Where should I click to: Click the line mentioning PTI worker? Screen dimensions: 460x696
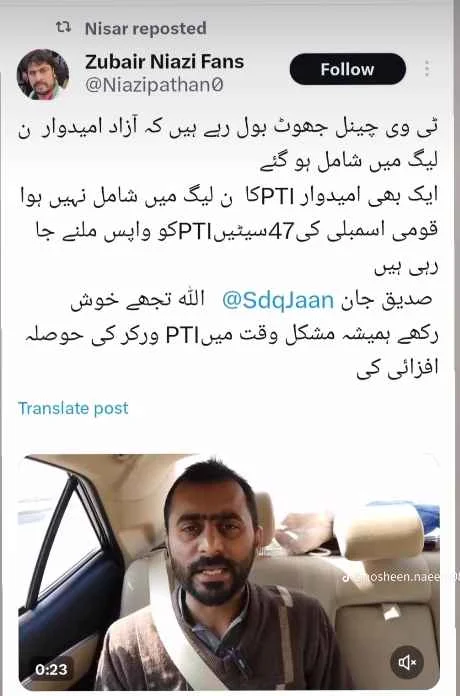click(231, 336)
